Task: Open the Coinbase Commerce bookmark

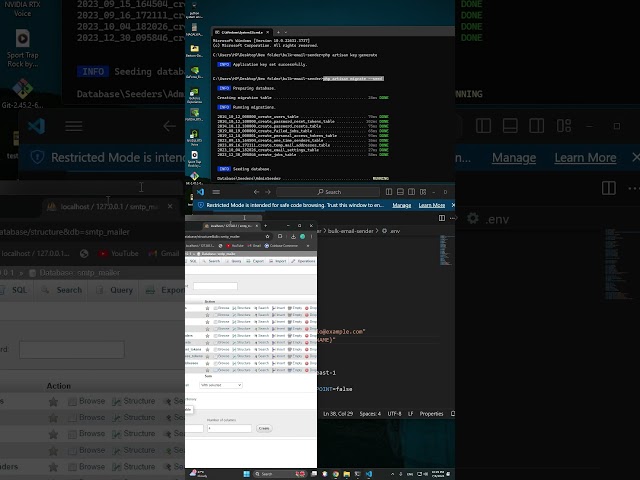Action: (x=281, y=246)
